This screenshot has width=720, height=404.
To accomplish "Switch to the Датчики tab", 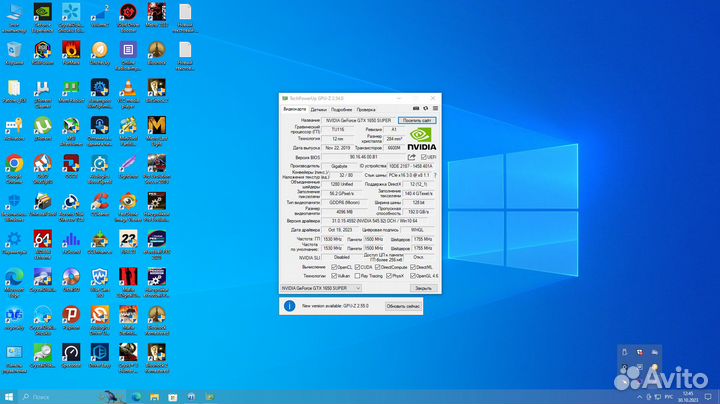I will (x=318, y=109).
